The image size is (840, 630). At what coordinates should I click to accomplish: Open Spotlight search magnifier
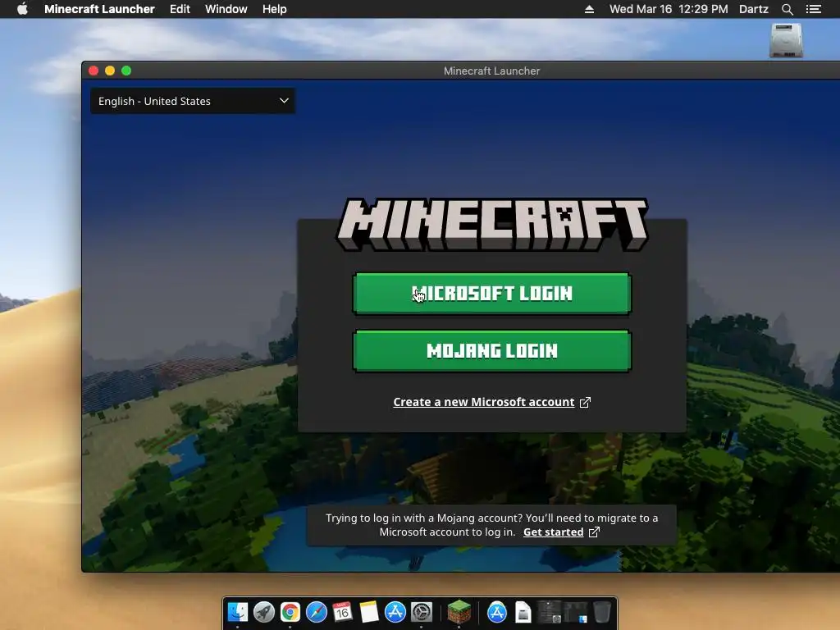pyautogui.click(x=787, y=9)
